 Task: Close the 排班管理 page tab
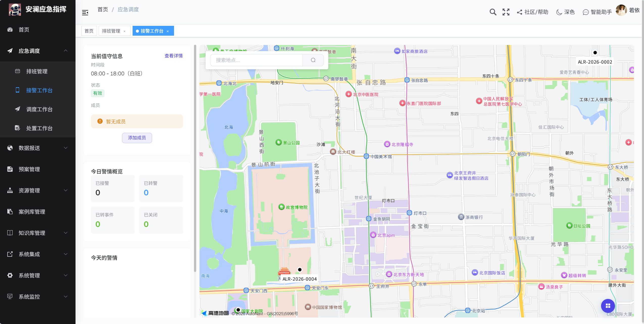tap(125, 31)
